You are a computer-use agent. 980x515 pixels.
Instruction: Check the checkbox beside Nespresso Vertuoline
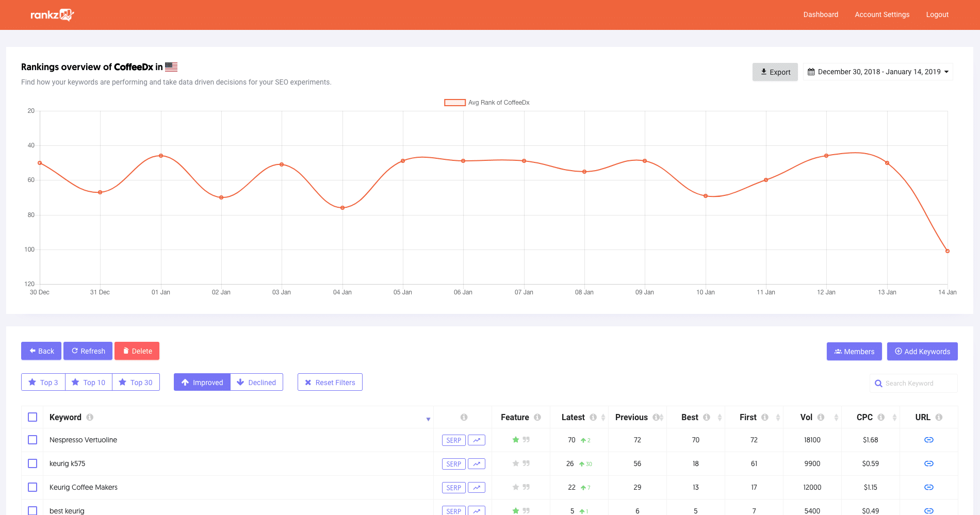click(x=32, y=440)
